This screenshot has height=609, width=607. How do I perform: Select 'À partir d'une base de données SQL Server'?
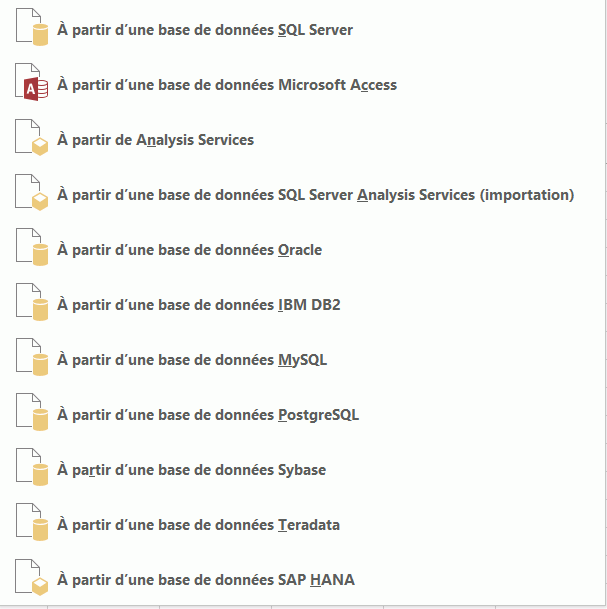pos(205,30)
